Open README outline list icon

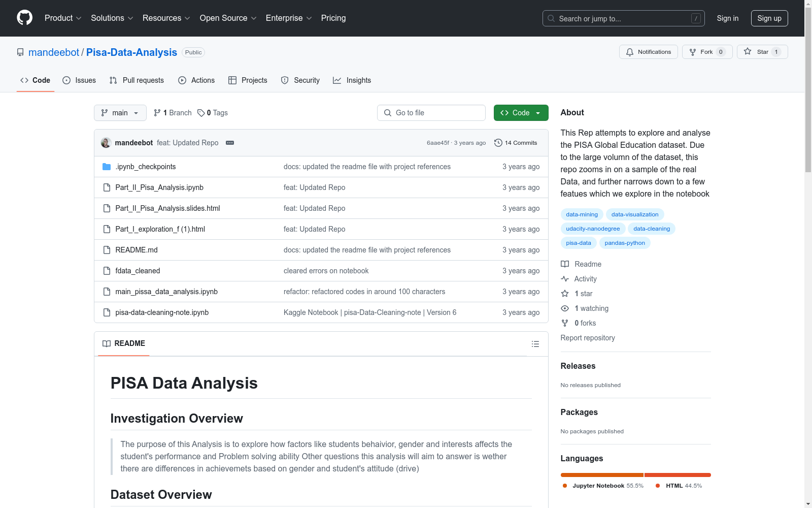click(535, 344)
